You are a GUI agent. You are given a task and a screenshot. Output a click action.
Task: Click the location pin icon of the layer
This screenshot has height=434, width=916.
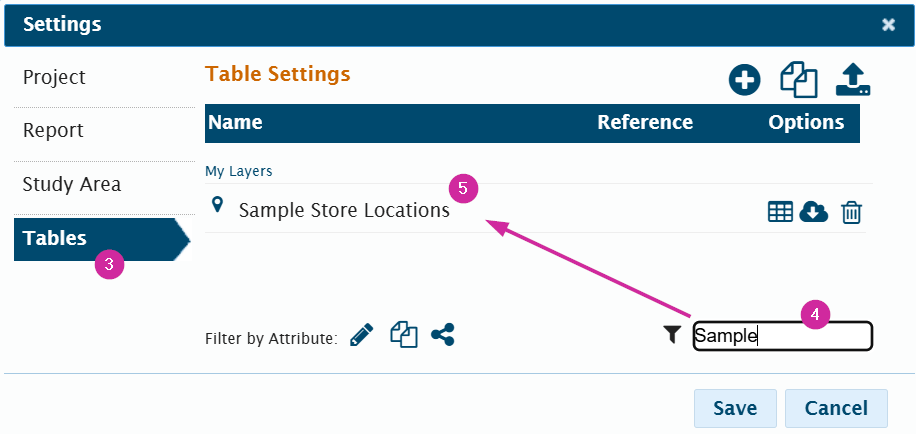point(218,206)
